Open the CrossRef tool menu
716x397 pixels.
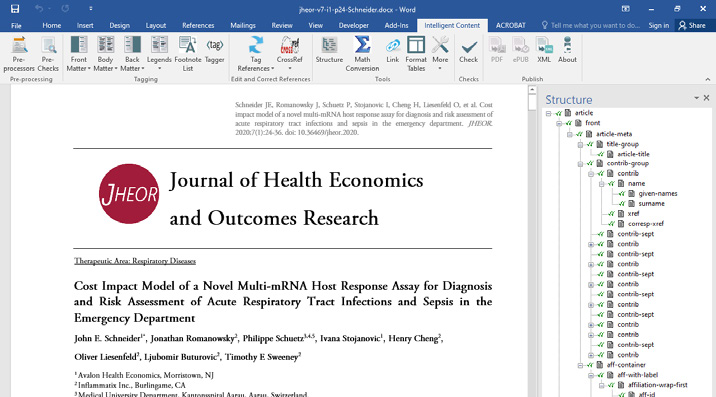tap(290, 54)
